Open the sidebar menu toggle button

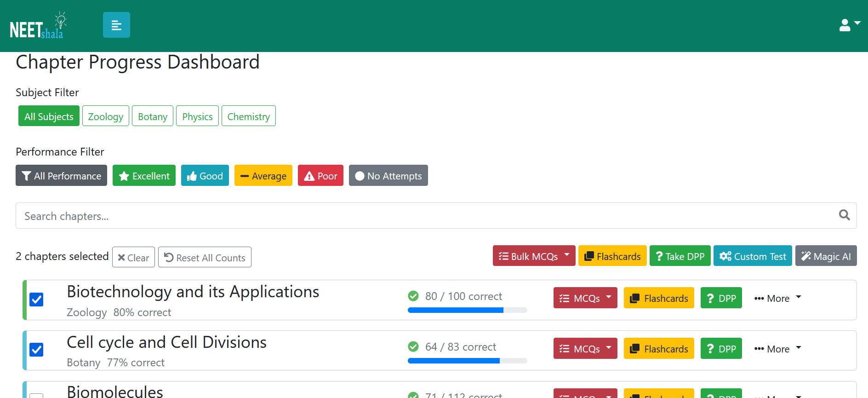coord(116,25)
